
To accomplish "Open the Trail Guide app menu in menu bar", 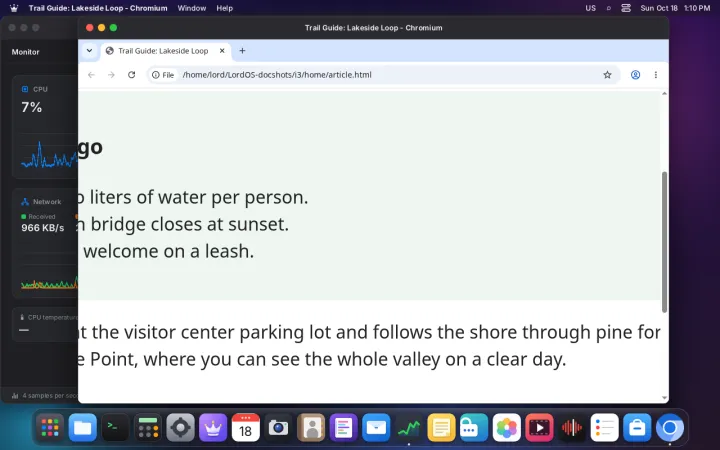I will (x=98, y=8).
